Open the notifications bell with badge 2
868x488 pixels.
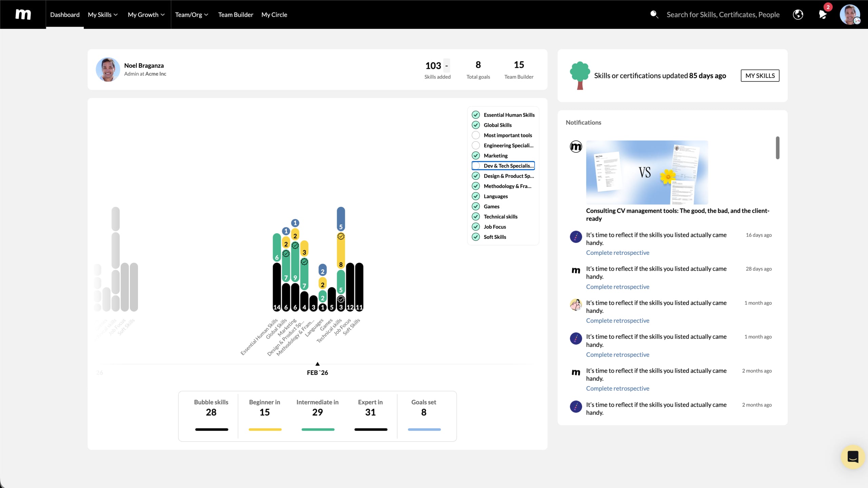tap(823, 15)
